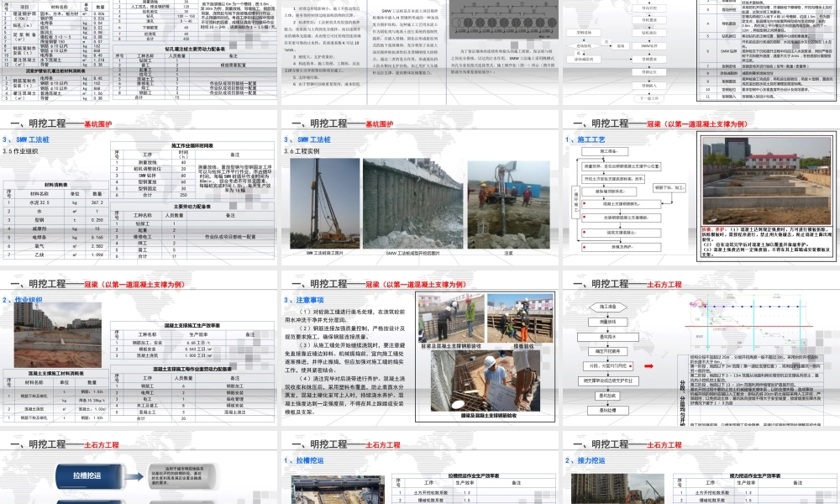Select the 注浆 photo caption
Image resolution: width=840 pixels, height=504 pixels.
(x=508, y=253)
